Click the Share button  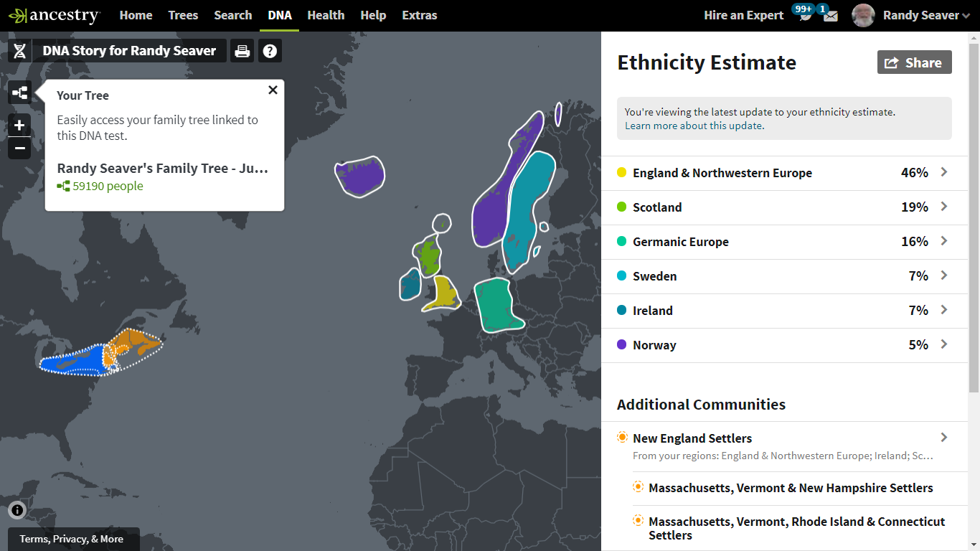[914, 62]
